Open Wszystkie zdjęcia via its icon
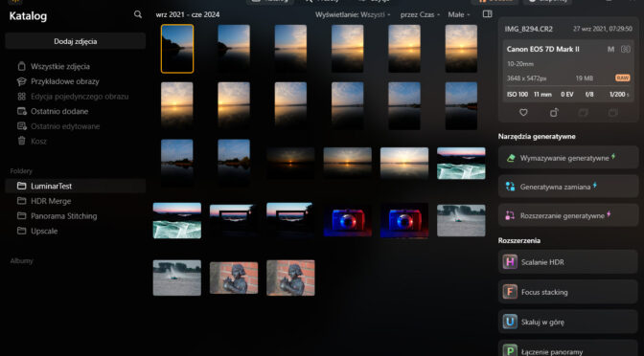644x356 pixels. tap(21, 66)
